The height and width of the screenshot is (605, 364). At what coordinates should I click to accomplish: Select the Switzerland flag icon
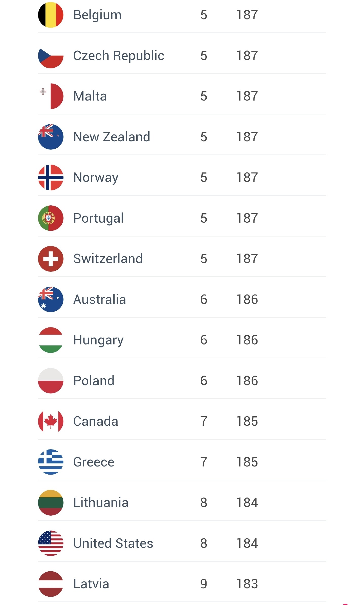click(51, 259)
